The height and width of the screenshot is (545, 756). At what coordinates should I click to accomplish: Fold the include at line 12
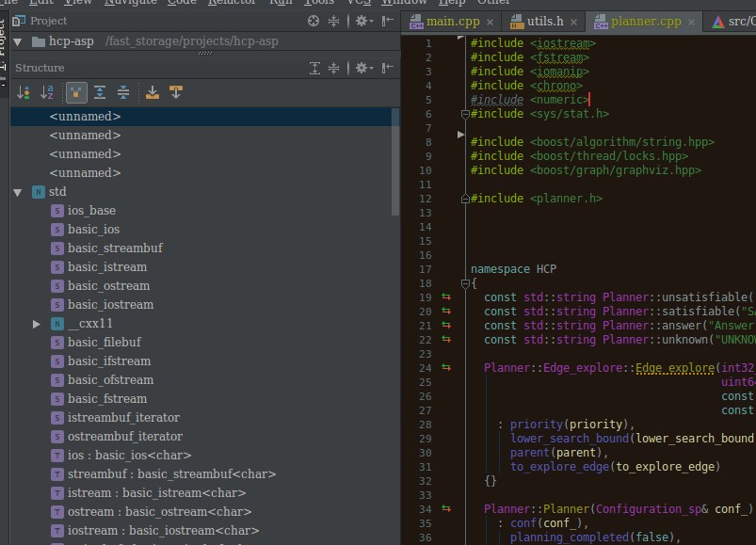tap(465, 199)
